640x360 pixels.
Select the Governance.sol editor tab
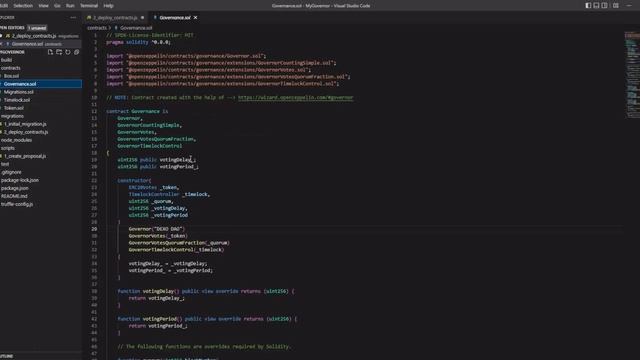tap(175, 18)
